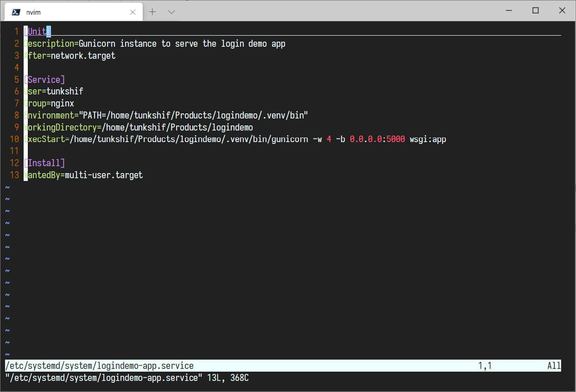
Task: Close the terminal window
Action: click(562, 10)
